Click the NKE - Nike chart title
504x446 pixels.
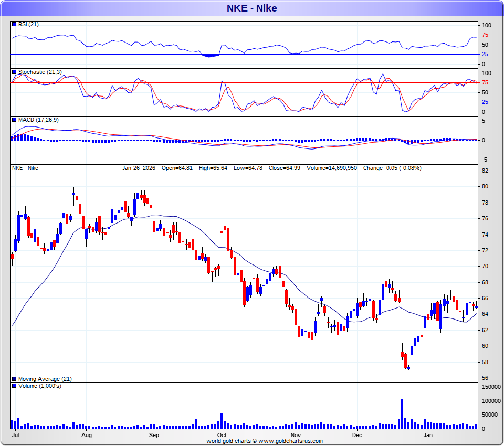(x=251, y=8)
